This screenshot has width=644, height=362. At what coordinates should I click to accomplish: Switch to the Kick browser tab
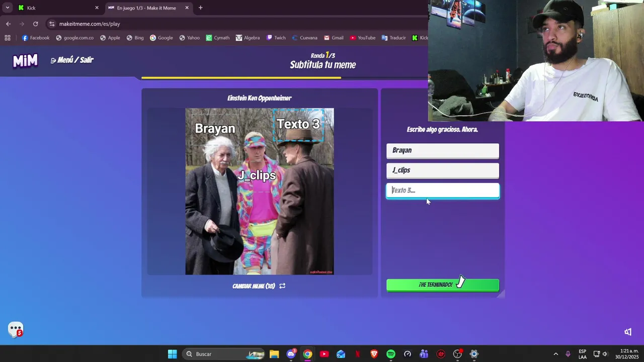(x=58, y=8)
